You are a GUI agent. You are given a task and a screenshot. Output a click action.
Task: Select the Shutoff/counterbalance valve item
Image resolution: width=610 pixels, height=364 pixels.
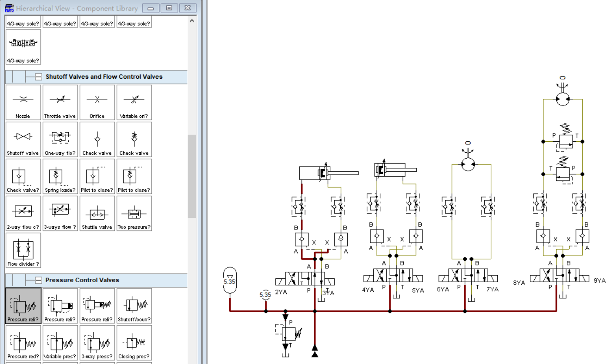(134, 306)
